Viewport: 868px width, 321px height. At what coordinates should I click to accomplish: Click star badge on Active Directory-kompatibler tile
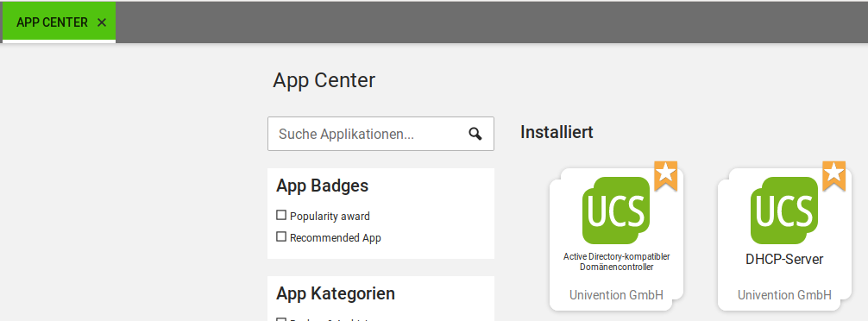point(666,175)
